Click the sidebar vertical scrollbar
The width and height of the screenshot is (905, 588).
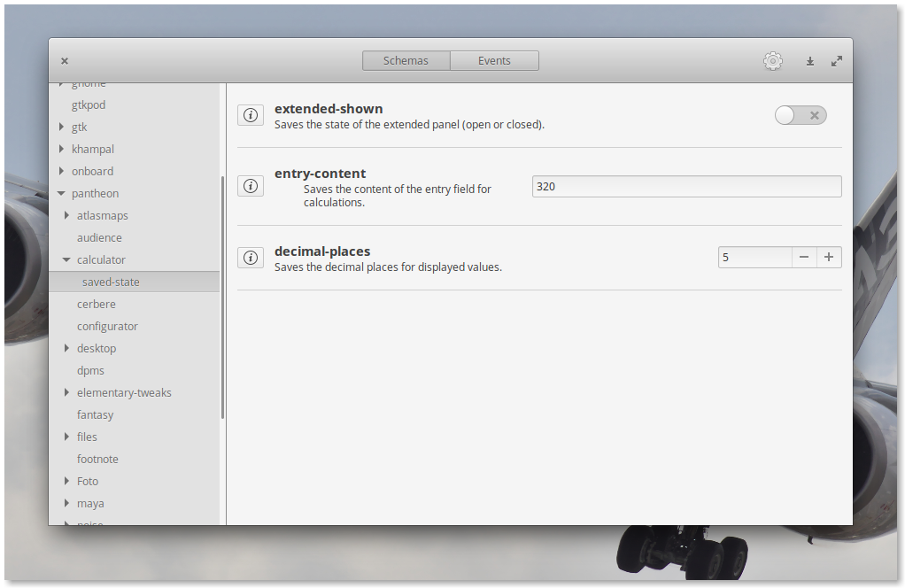point(222,297)
